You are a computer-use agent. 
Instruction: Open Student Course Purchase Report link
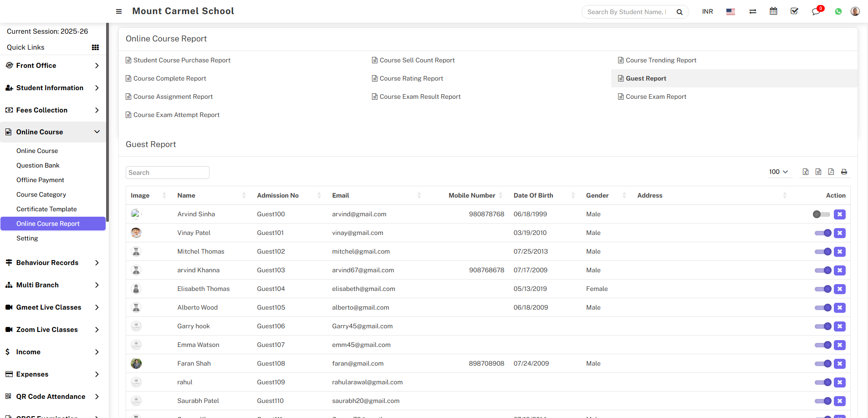182,60
